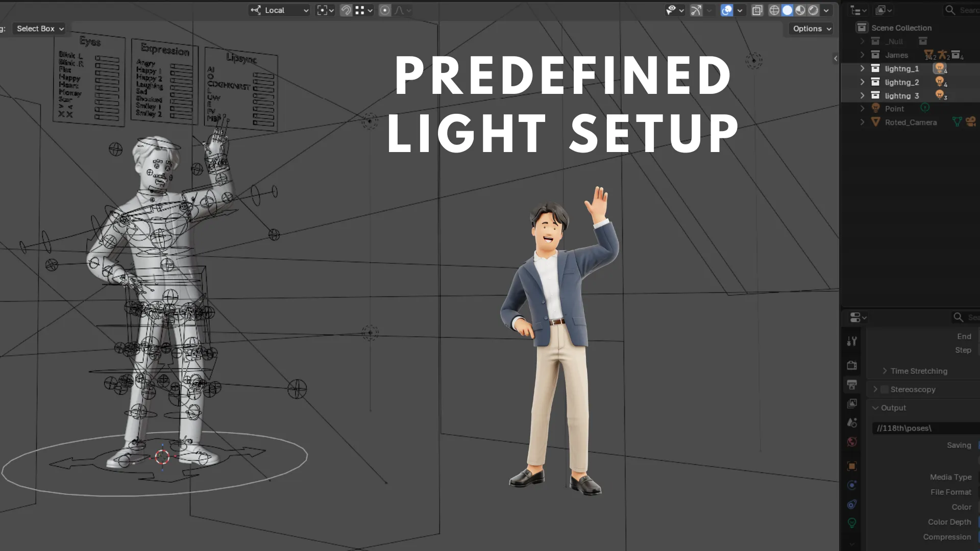Toggle viewport overlays button
Screen dimensions: 980x551
727,10
